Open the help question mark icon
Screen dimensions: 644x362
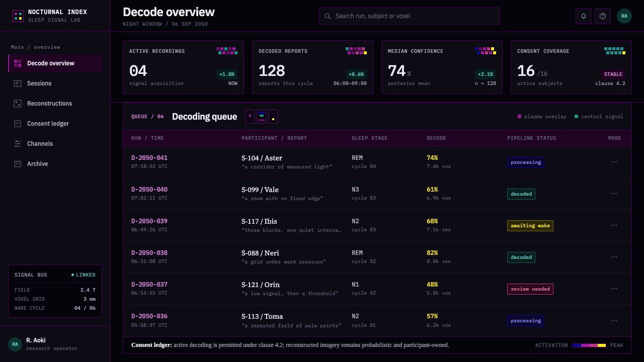pos(603,16)
